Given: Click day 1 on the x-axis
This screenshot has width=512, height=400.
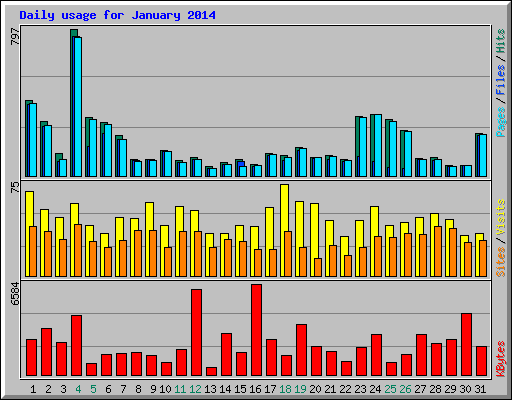Looking at the screenshot, I should [x=33, y=389].
